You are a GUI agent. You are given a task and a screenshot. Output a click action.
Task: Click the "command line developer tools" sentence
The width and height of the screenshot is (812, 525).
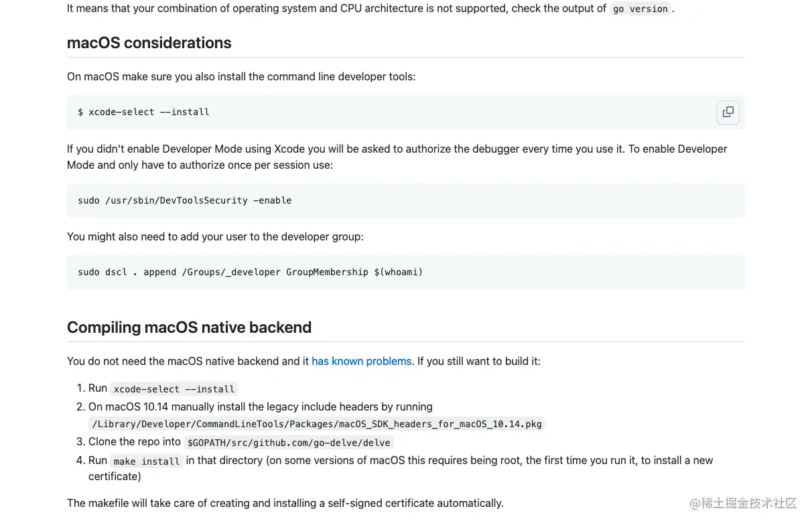pos(241,76)
